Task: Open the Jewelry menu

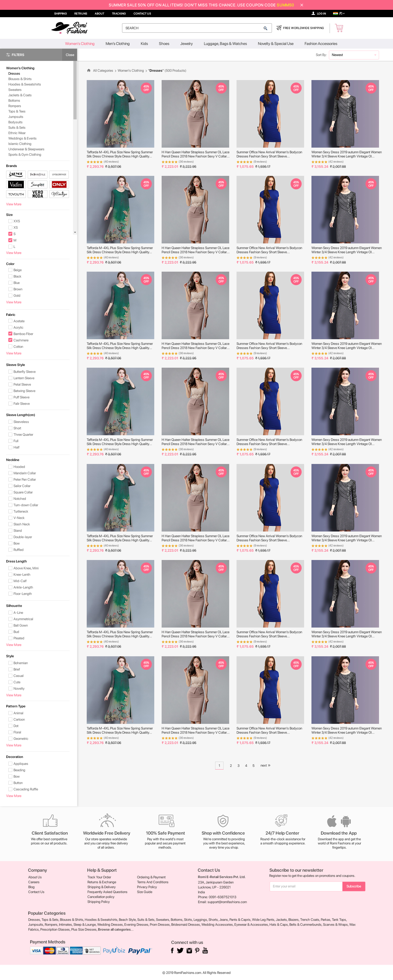Action: coord(186,44)
